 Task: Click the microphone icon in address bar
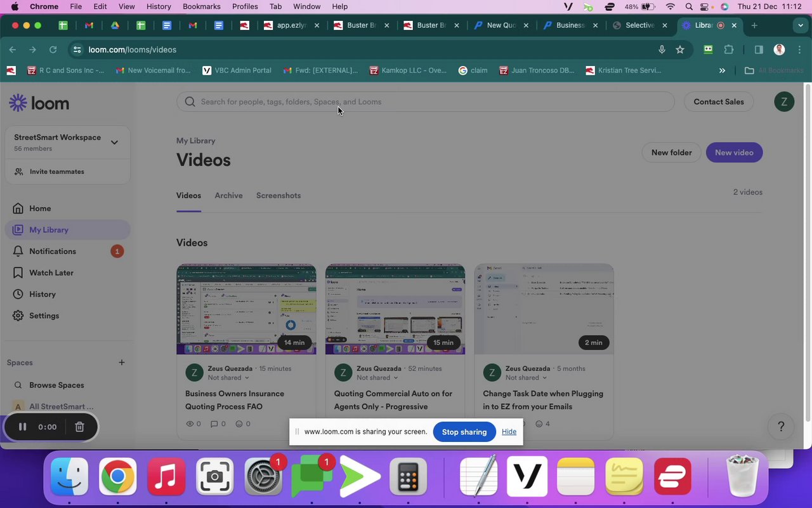(x=662, y=50)
